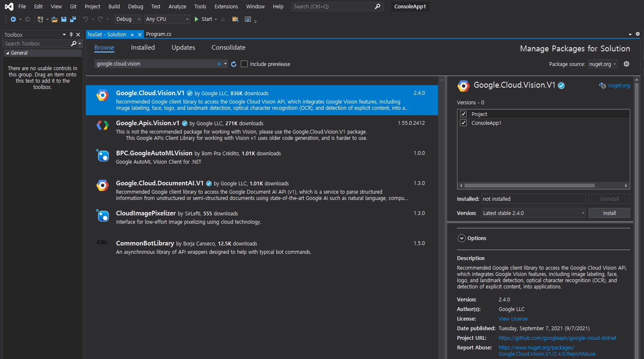Click the Google.Cloud.Vision.V1 package logo in list

pyautogui.click(x=102, y=95)
